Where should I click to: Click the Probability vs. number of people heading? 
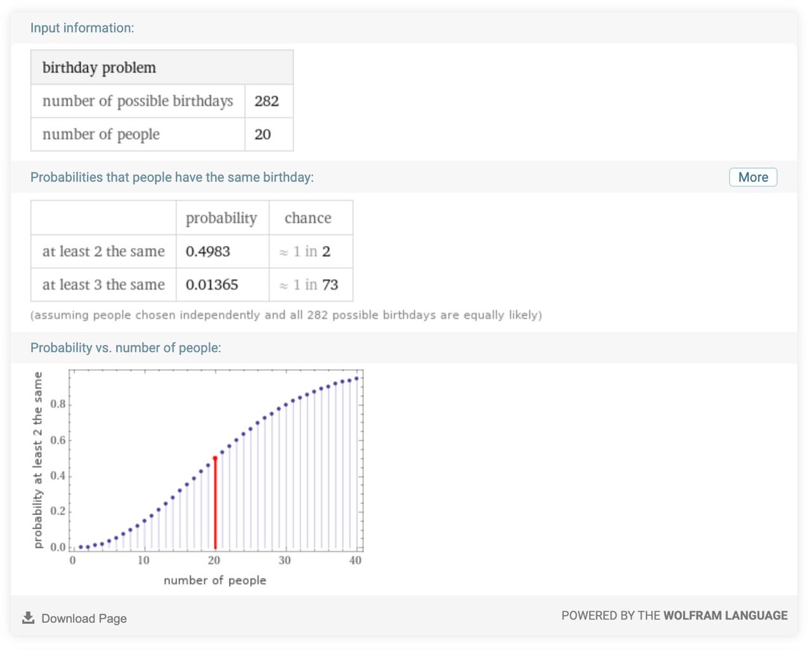tap(126, 348)
